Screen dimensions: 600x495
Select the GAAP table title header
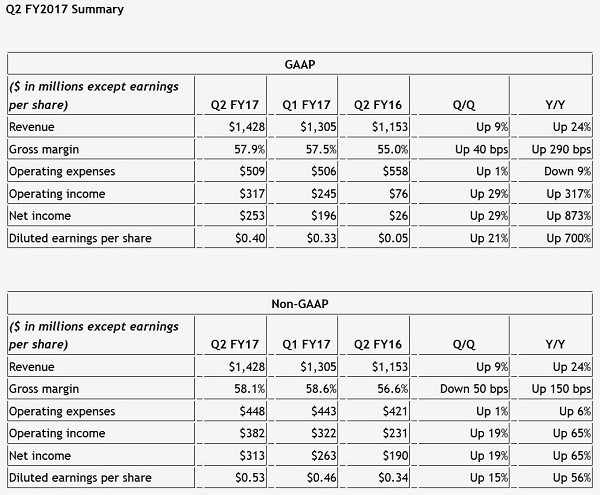pos(299,63)
